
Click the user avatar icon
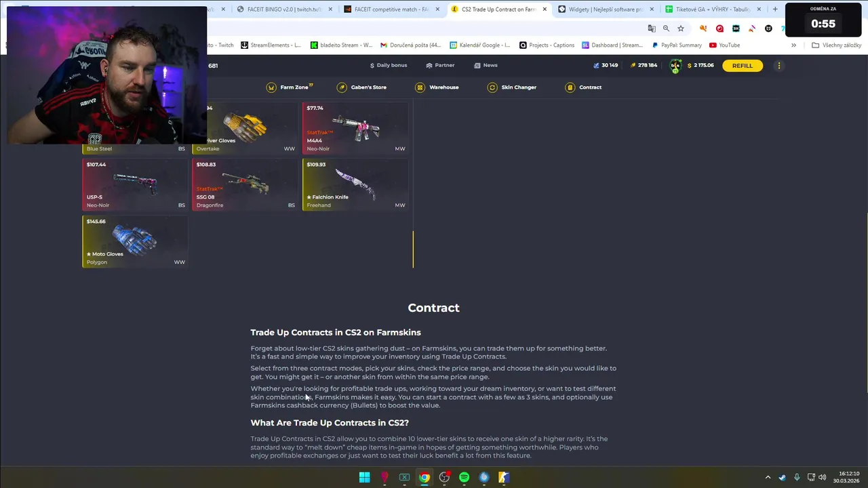point(675,66)
